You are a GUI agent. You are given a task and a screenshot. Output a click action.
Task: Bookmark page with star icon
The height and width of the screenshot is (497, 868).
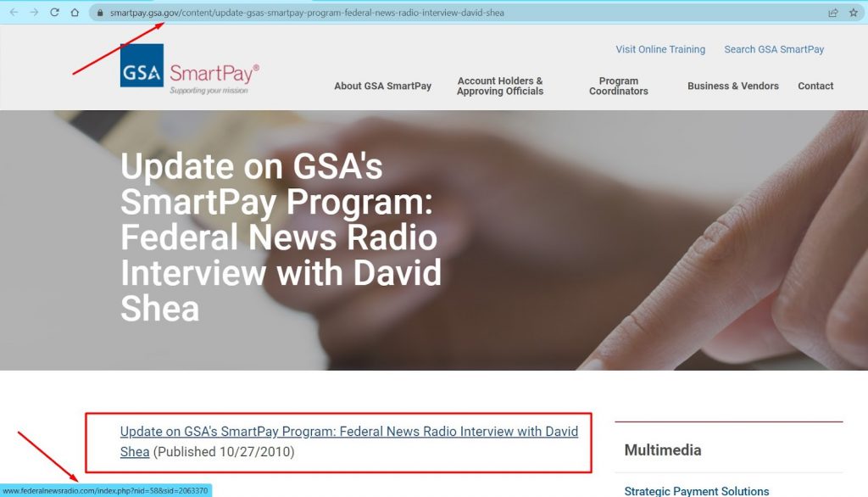854,13
